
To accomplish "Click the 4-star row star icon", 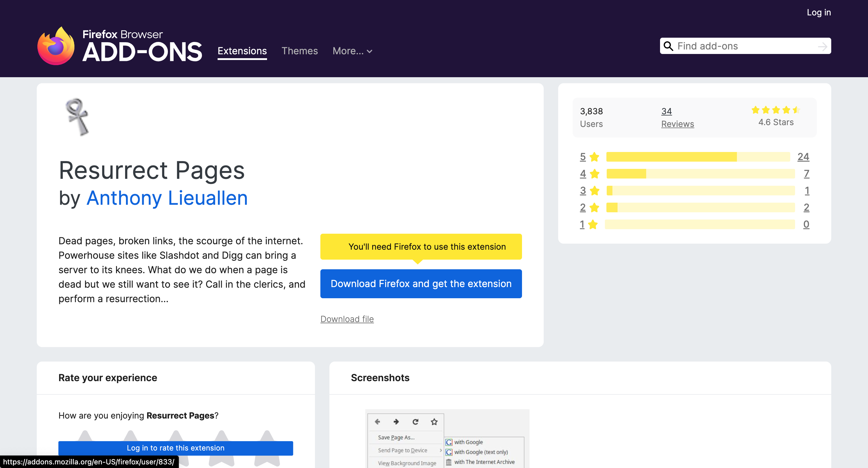I will (595, 174).
